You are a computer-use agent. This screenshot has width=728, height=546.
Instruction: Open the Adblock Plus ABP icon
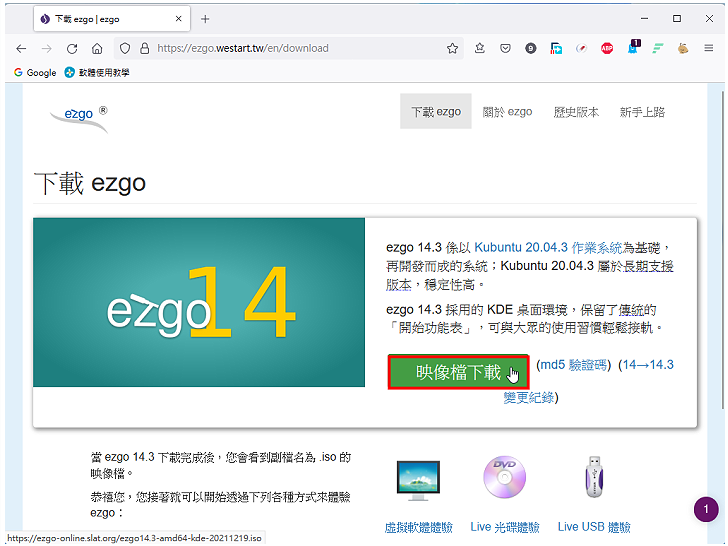pos(607,48)
